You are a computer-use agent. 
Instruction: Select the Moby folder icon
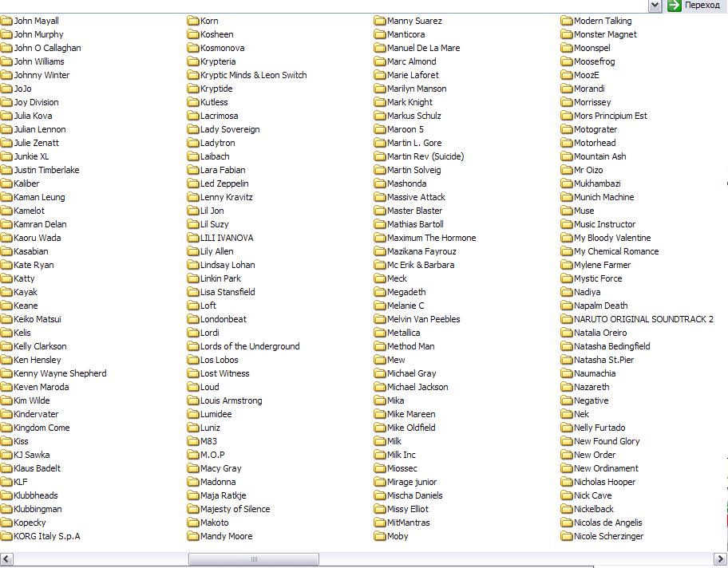click(380, 536)
